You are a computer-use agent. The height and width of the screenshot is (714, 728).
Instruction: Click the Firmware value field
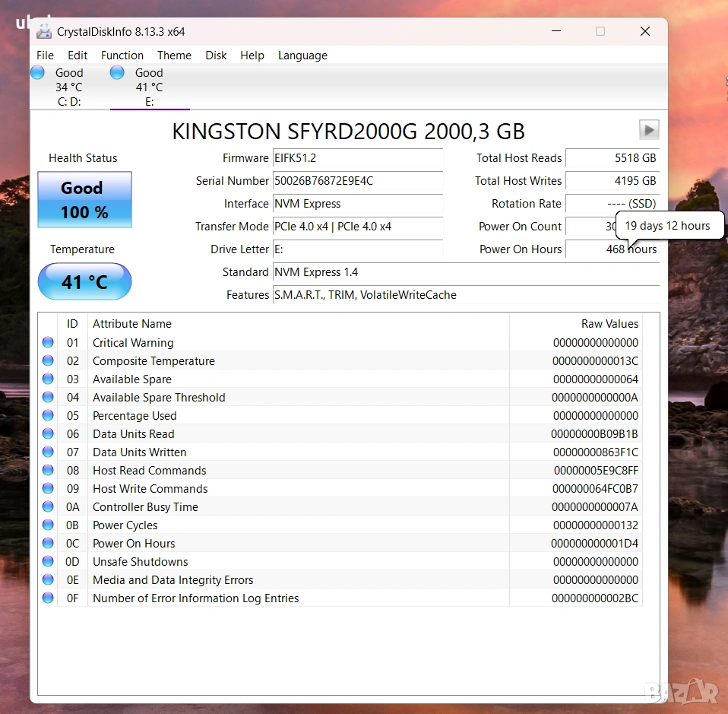(357, 158)
